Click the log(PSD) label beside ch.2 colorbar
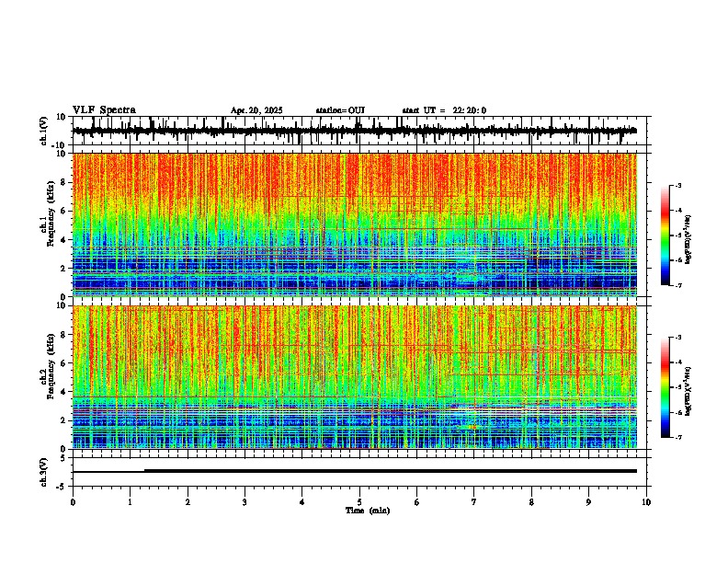 click(x=688, y=391)
